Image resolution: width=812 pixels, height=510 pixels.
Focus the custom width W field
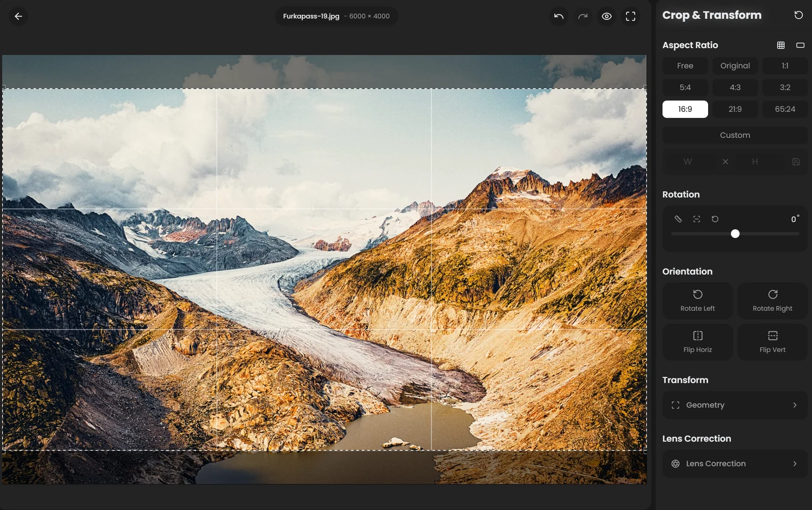click(687, 162)
